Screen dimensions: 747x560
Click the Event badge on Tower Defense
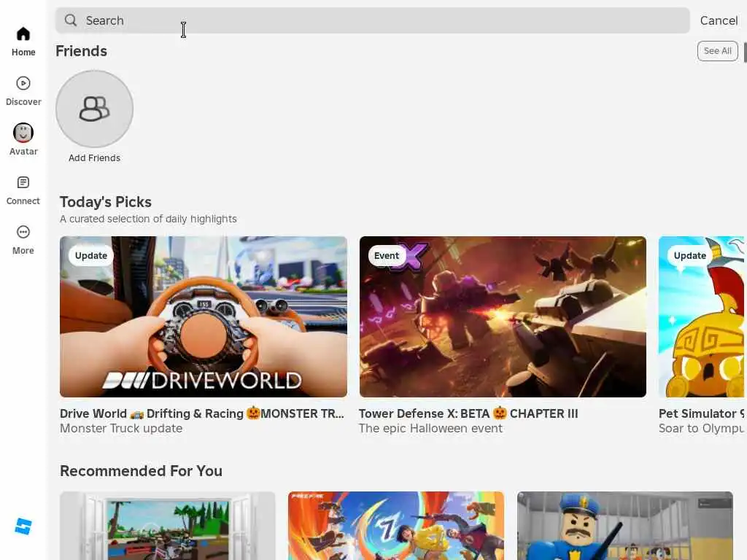[x=387, y=256]
